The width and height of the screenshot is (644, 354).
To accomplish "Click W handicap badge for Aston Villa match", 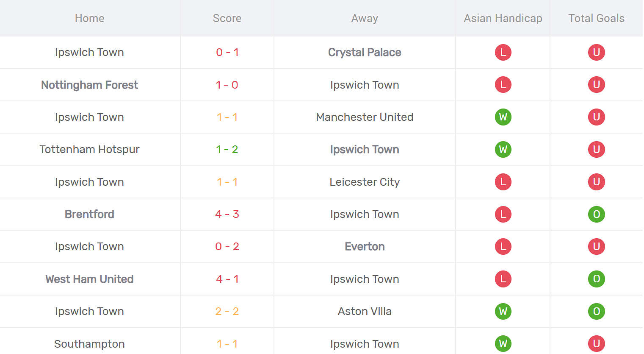I will click(503, 311).
